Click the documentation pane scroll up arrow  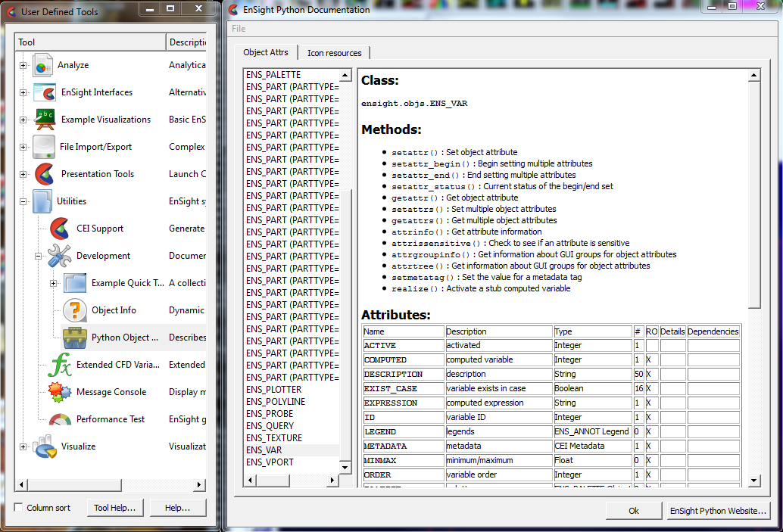tap(754, 76)
